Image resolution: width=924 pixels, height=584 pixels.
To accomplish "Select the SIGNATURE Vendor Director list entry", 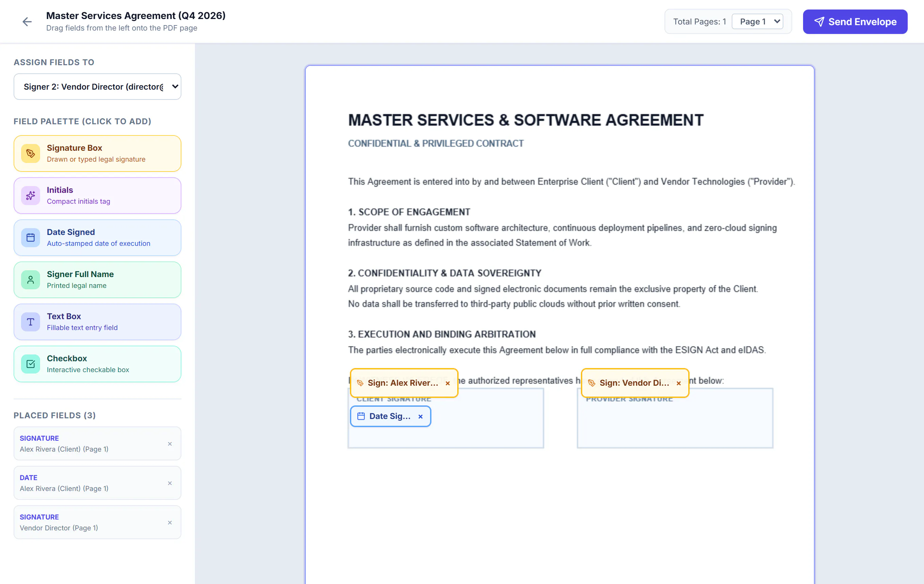I will (x=97, y=523).
